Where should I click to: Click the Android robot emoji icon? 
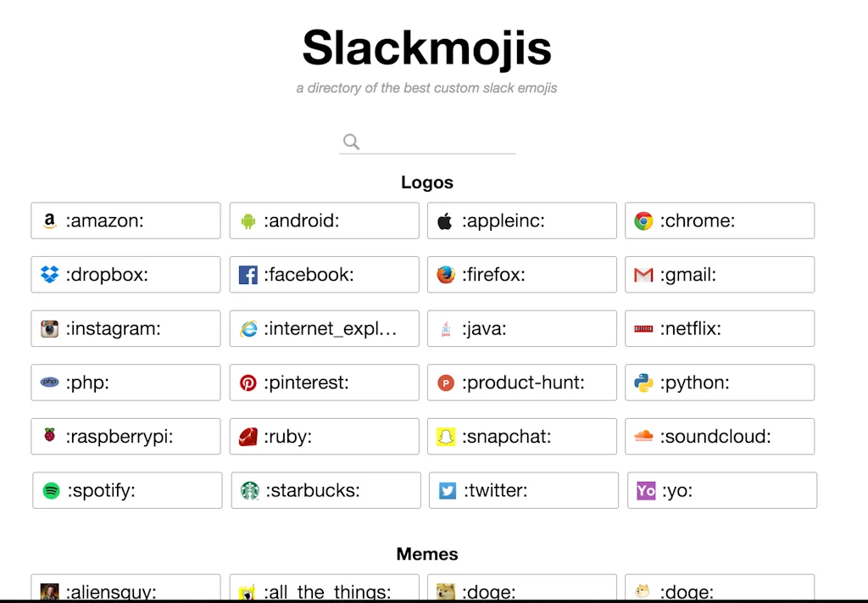(248, 221)
